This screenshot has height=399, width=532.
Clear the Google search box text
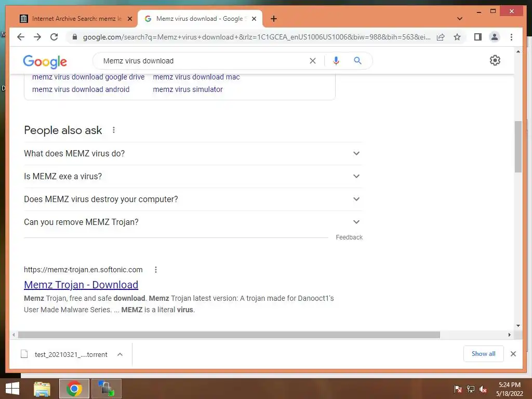coord(312,61)
